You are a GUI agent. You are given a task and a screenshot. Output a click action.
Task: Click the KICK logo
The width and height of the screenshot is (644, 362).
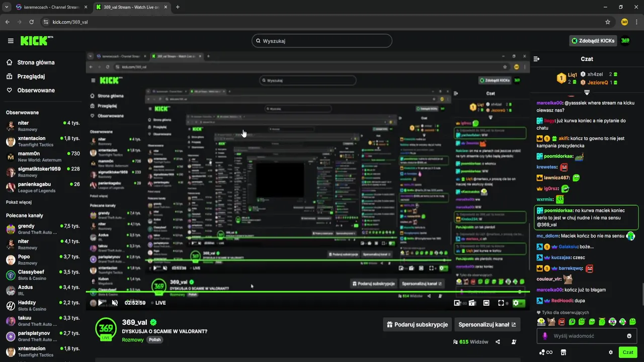coord(36,41)
